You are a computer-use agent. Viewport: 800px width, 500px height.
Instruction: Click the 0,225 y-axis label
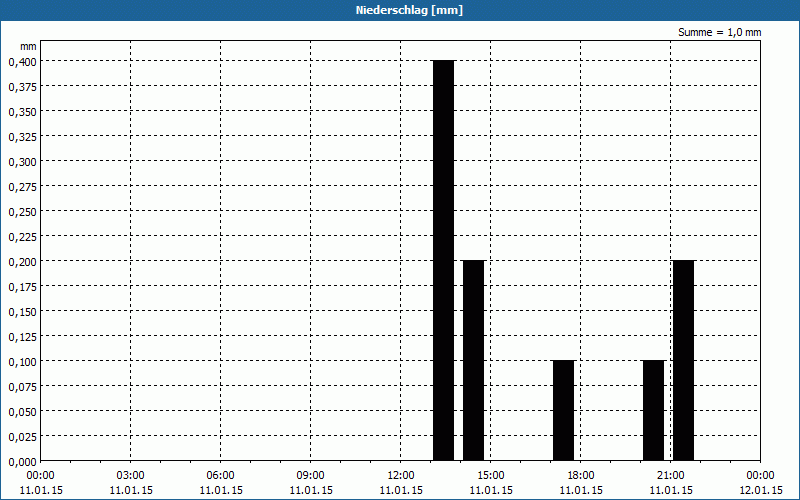pyautogui.click(x=22, y=237)
